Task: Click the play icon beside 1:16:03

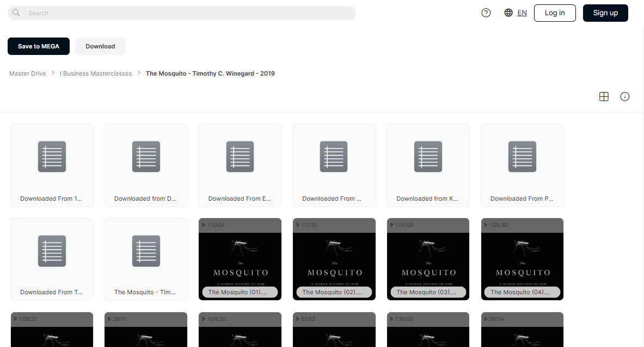Action: click(392, 319)
